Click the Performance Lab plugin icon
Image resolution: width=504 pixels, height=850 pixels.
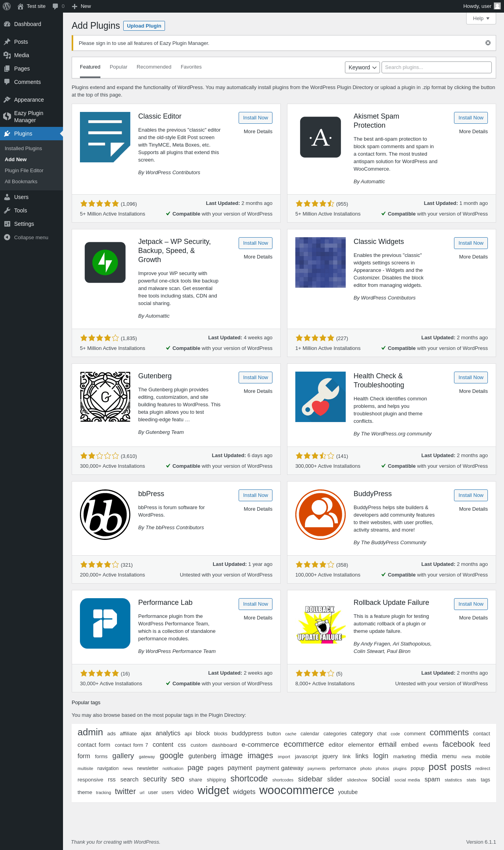pyautogui.click(x=105, y=623)
